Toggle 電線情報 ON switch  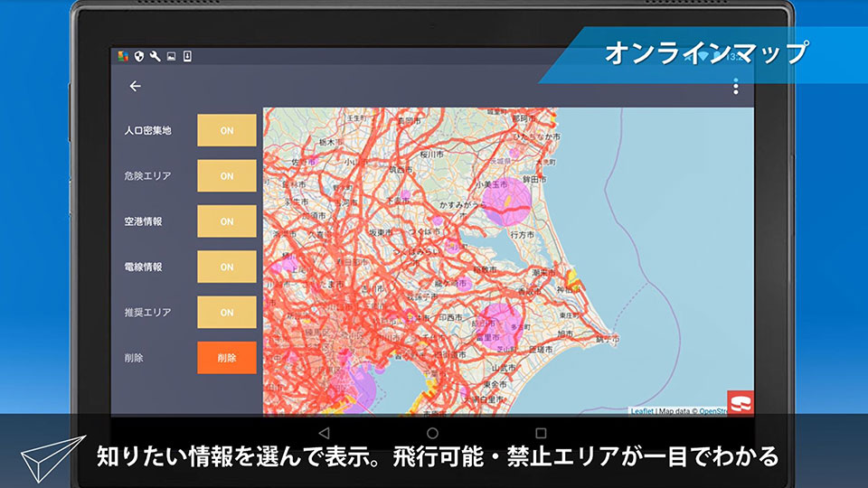pyautogui.click(x=227, y=267)
